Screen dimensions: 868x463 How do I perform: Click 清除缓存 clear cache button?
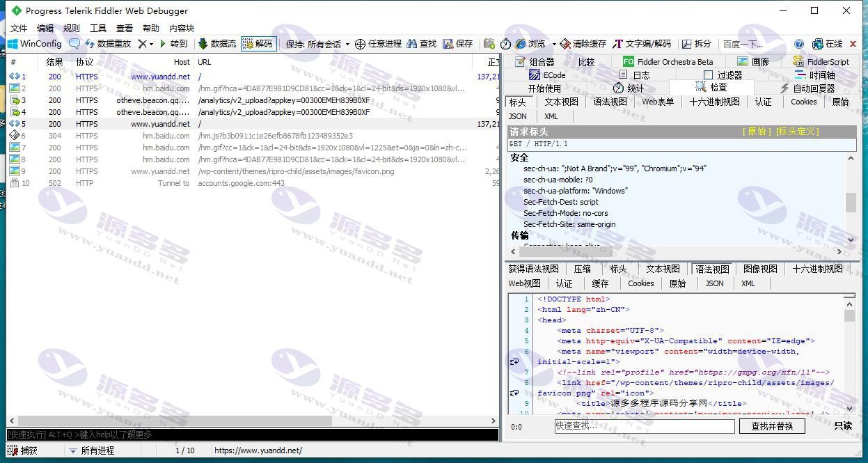pyautogui.click(x=583, y=43)
